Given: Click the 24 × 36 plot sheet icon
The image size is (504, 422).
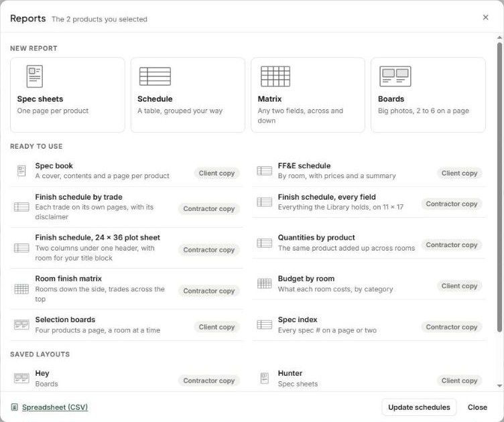Looking at the screenshot, I should [x=21, y=248].
